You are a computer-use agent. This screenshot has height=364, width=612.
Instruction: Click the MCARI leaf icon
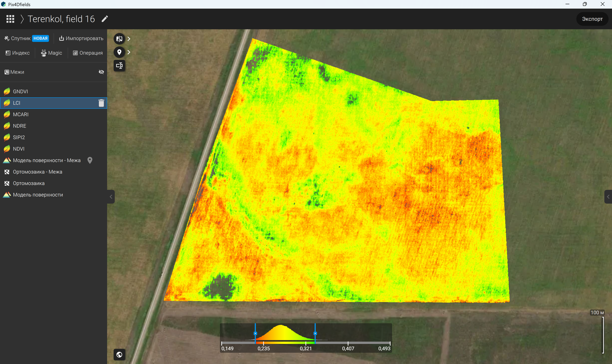click(x=7, y=115)
